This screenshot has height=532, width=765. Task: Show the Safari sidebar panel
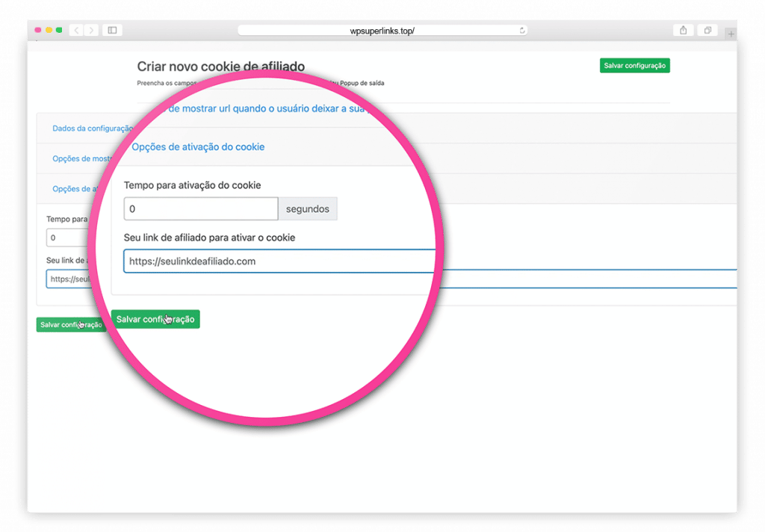(113, 30)
